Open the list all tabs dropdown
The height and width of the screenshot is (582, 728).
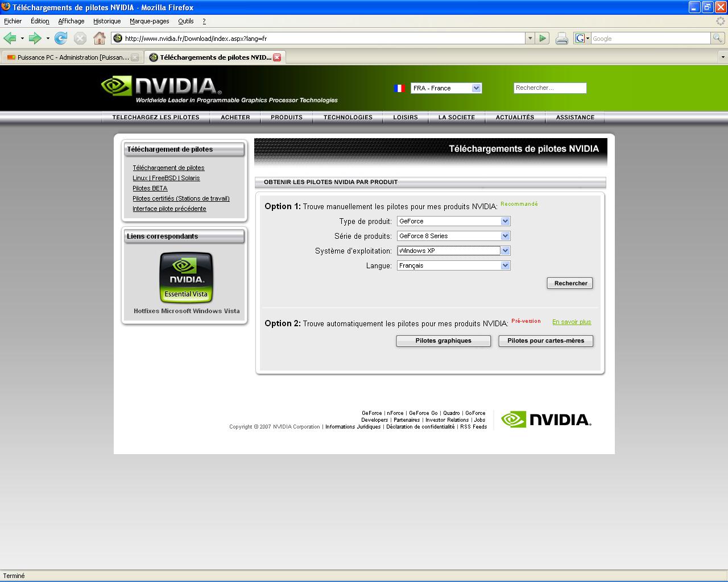(723, 57)
